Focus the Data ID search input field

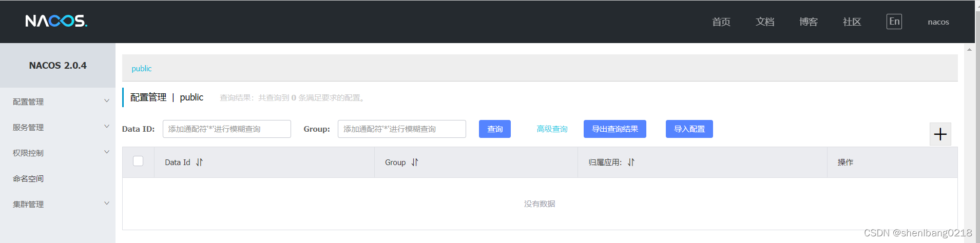click(x=226, y=129)
